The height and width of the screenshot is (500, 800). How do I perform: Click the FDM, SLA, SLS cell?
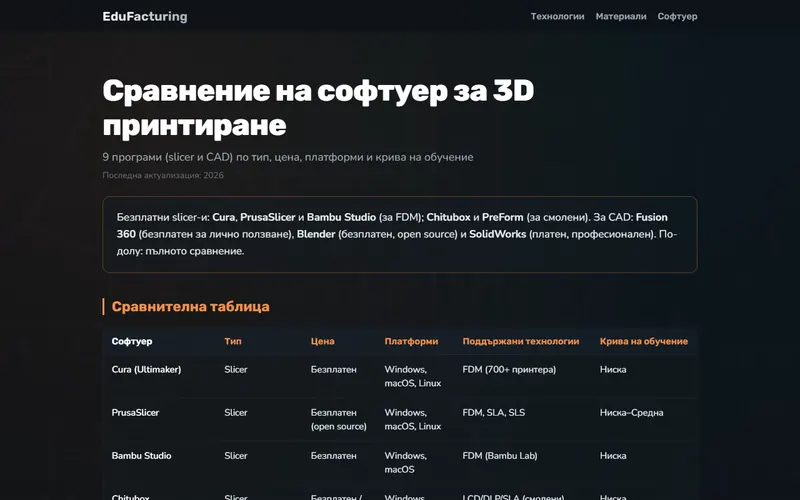point(493,412)
